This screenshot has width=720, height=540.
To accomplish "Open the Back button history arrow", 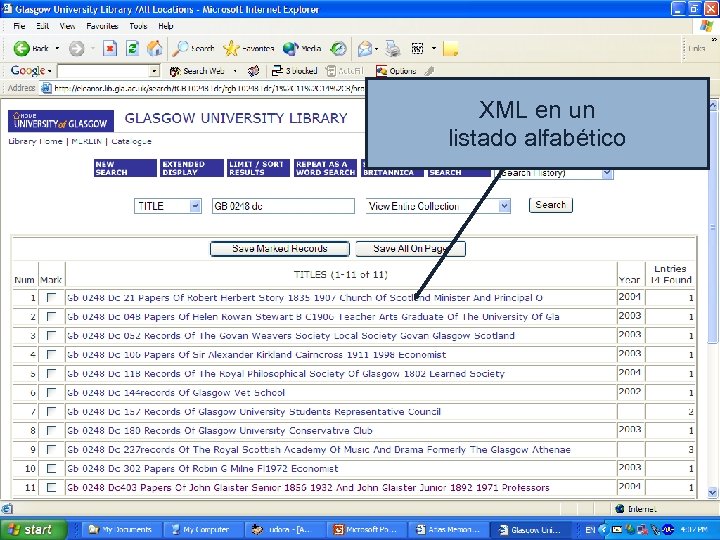I will pos(57,48).
